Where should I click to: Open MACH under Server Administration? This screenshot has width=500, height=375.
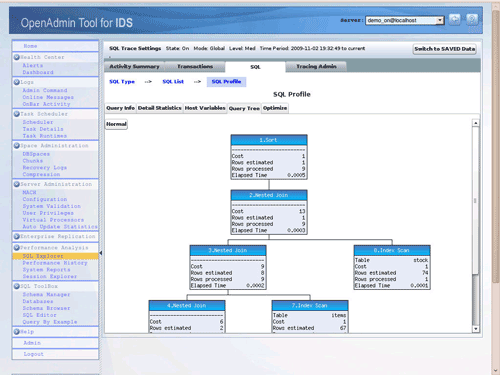pyautogui.click(x=29, y=192)
